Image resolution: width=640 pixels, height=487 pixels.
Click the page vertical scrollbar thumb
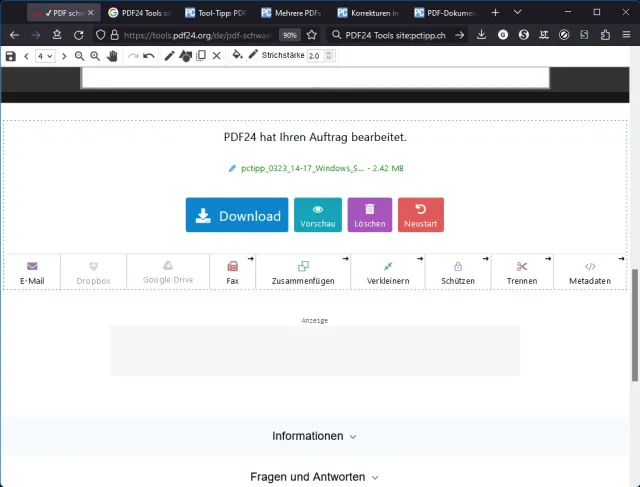tap(635, 325)
